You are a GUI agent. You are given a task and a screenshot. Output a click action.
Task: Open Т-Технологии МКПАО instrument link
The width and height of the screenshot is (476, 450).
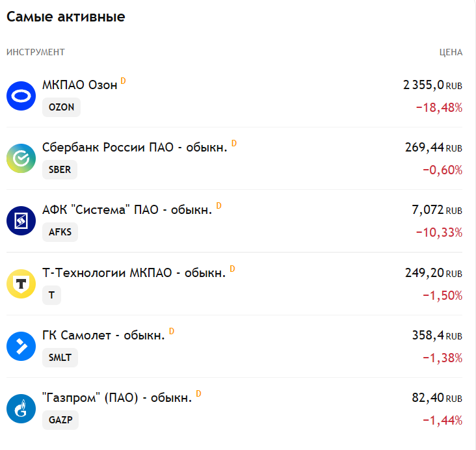[134, 273]
